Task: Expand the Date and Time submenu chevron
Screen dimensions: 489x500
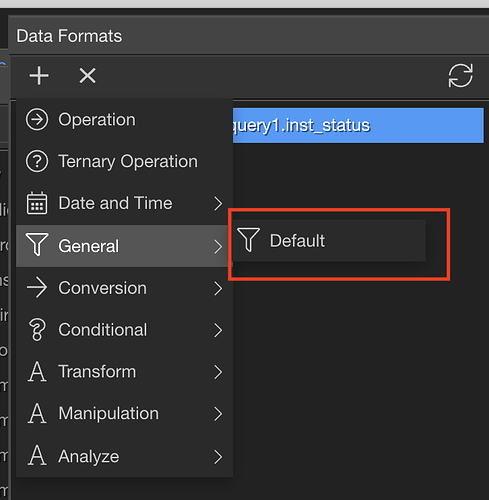Action: tap(218, 203)
